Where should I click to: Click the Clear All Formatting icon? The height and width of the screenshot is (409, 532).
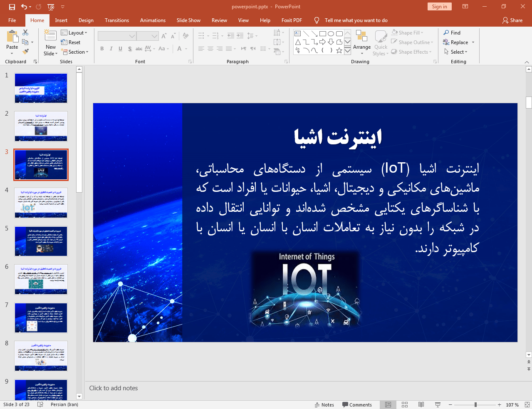click(x=186, y=36)
